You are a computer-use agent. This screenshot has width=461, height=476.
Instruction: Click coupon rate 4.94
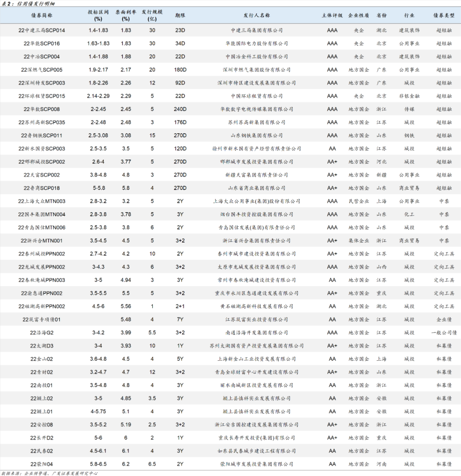coord(125,280)
